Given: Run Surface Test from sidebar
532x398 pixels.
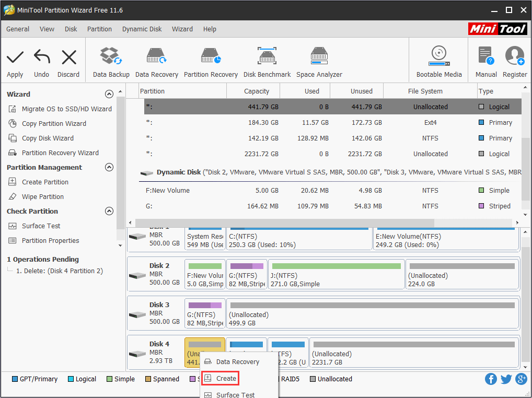Looking at the screenshot, I should click(34, 226).
